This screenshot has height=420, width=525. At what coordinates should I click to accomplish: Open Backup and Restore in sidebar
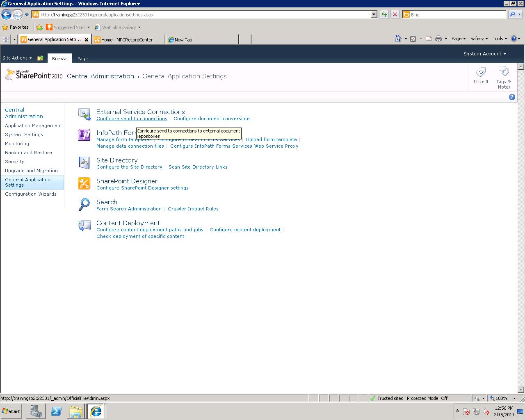[x=28, y=153]
